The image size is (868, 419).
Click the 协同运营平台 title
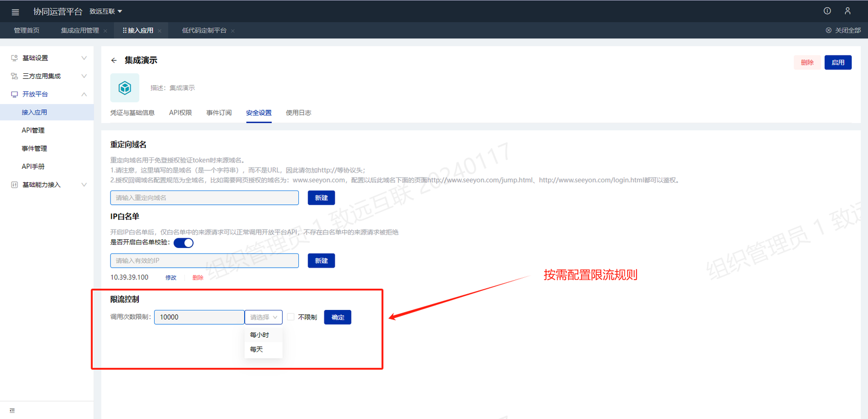click(58, 11)
